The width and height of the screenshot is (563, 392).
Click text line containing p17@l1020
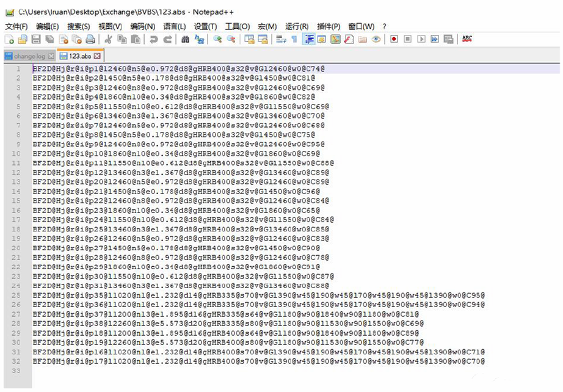tap(258, 361)
